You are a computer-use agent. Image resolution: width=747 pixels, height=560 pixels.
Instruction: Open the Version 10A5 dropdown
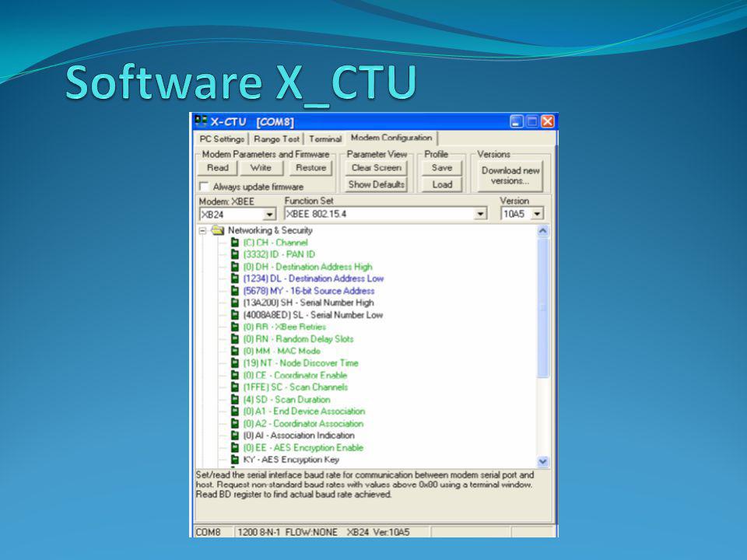(x=537, y=214)
